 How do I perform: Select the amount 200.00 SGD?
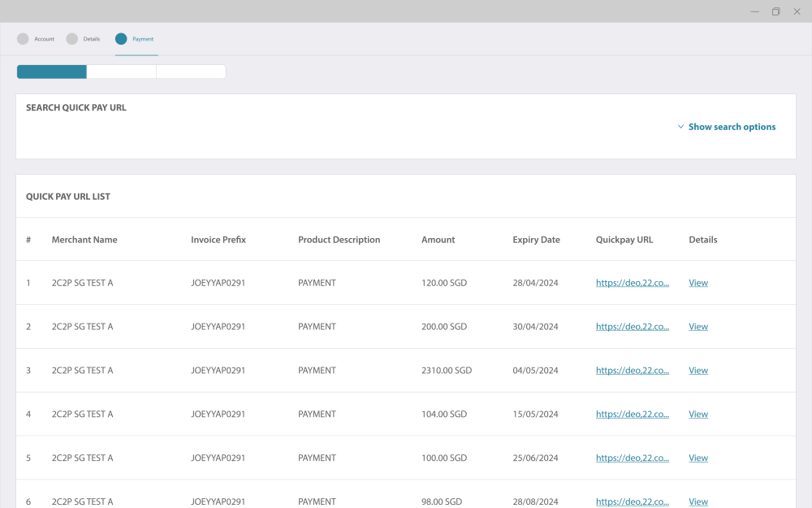tap(444, 327)
